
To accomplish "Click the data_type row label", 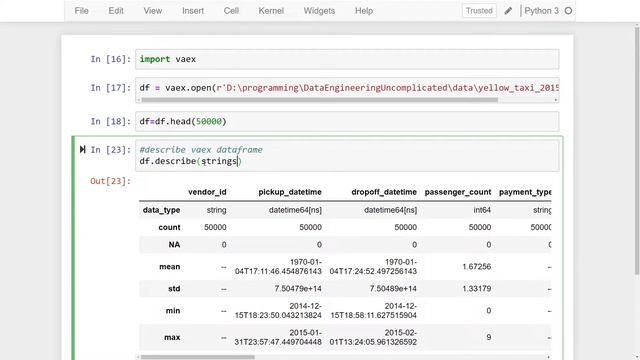I will point(161,210).
